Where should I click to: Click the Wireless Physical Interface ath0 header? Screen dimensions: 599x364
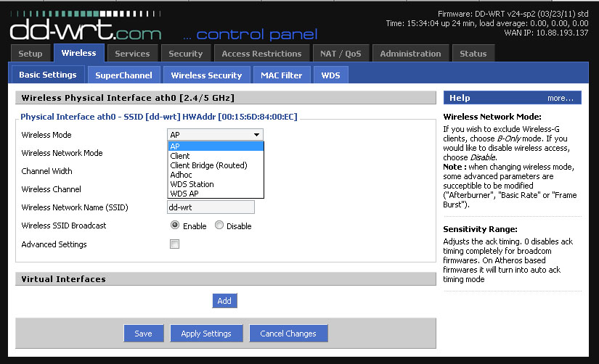click(225, 98)
